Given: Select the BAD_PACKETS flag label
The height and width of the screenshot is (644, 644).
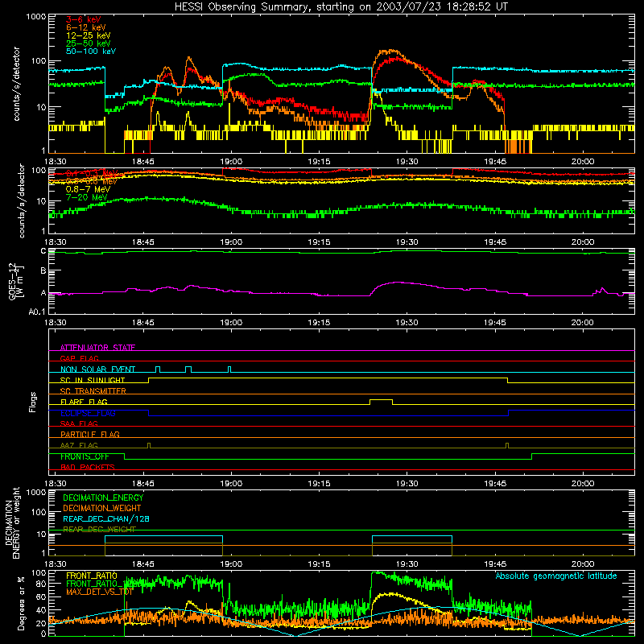Looking at the screenshot, I should 88,468.
